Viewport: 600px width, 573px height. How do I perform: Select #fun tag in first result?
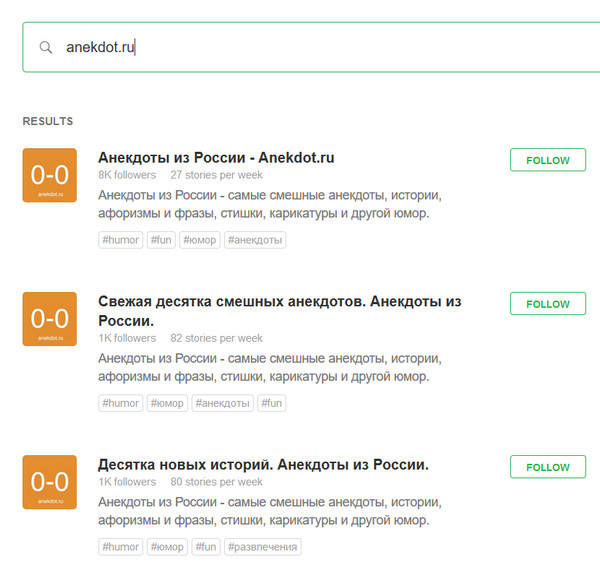click(x=161, y=240)
